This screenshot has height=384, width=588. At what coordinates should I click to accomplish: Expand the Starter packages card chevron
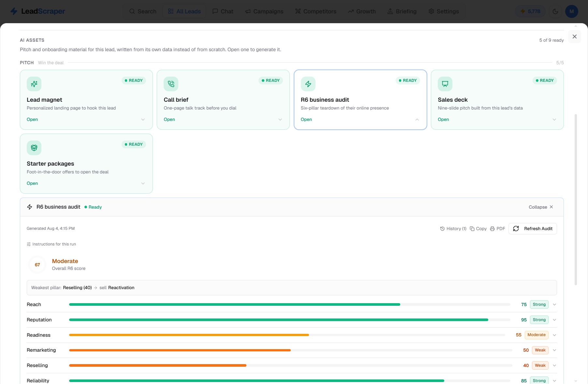tap(143, 184)
